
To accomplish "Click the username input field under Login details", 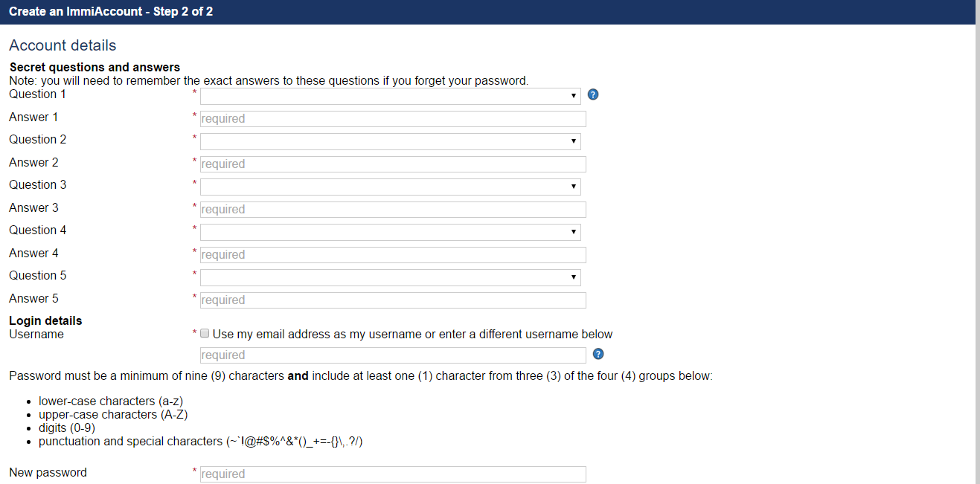I will pyautogui.click(x=392, y=355).
